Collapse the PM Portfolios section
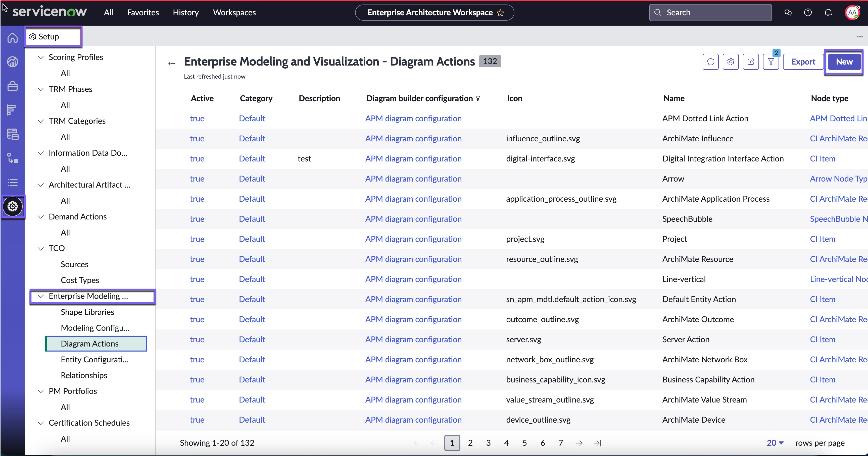 point(41,391)
